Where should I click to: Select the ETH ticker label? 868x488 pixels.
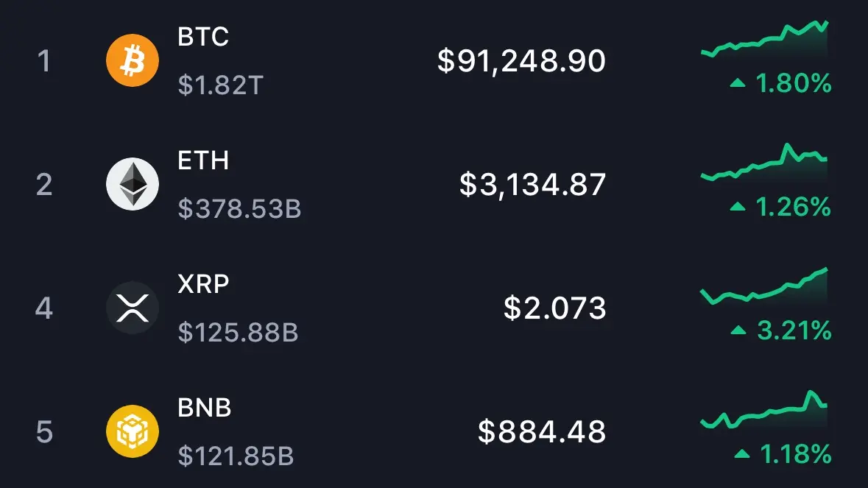tap(202, 160)
